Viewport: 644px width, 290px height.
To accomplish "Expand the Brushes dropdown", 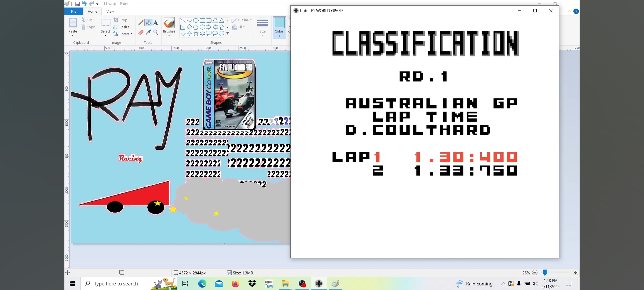I will click(x=169, y=35).
